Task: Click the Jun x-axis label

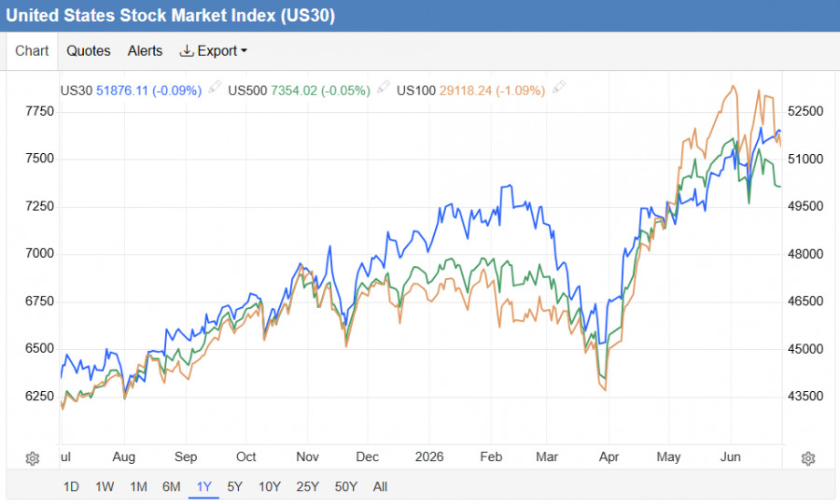Action: (x=731, y=457)
